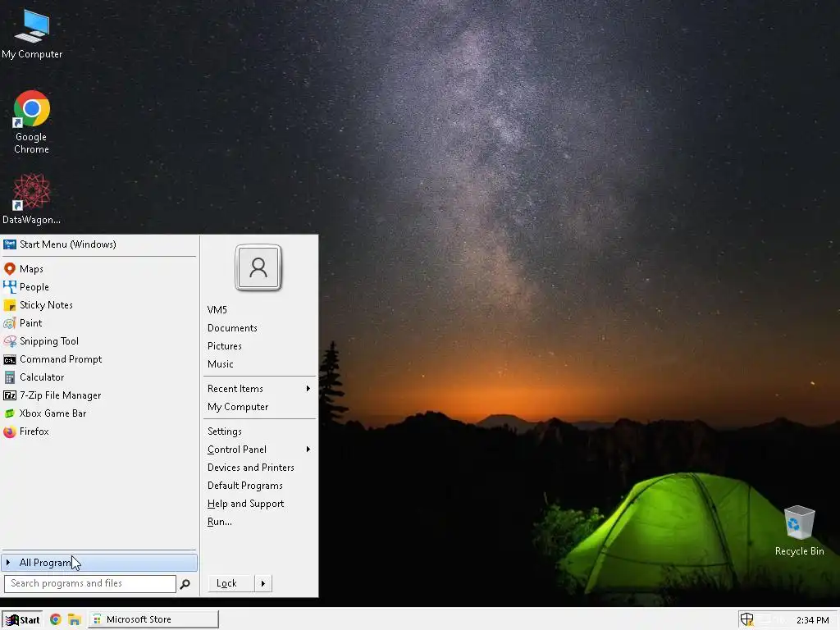Launch Sticky Notes icon
This screenshot has height=630, width=840.
[10, 305]
